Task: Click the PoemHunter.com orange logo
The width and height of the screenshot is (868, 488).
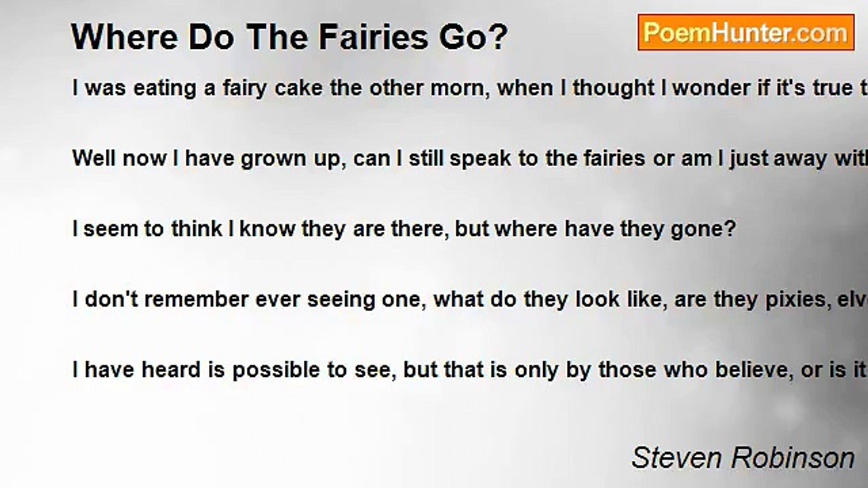Action: pyautogui.click(x=746, y=33)
